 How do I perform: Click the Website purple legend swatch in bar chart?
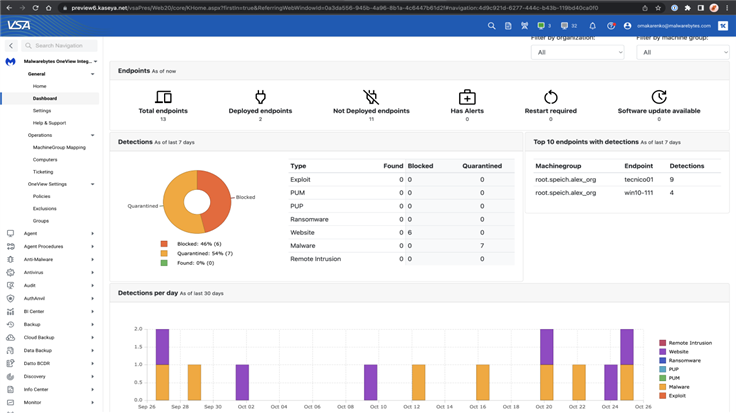point(662,352)
